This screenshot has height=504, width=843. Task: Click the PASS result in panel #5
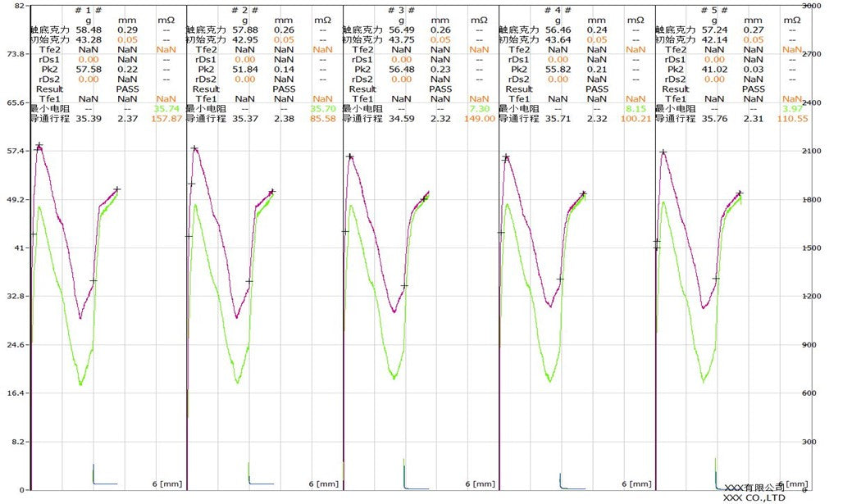click(752, 89)
